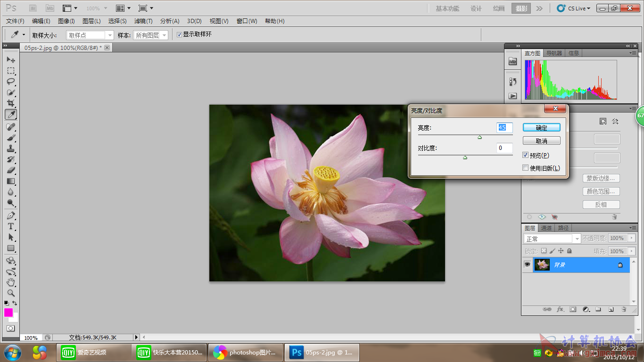The image size is (644, 362).
Task: Open the 滤镜(T) menu
Action: pyautogui.click(x=143, y=21)
